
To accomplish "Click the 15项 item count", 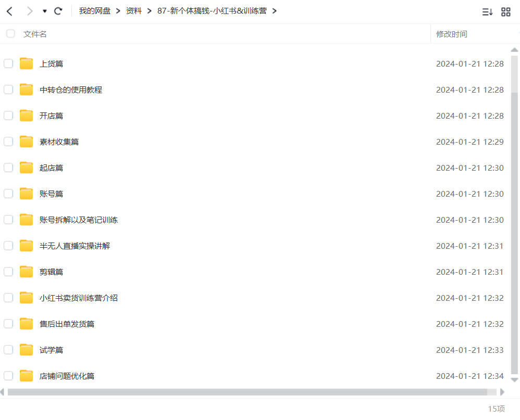I will (x=496, y=409).
